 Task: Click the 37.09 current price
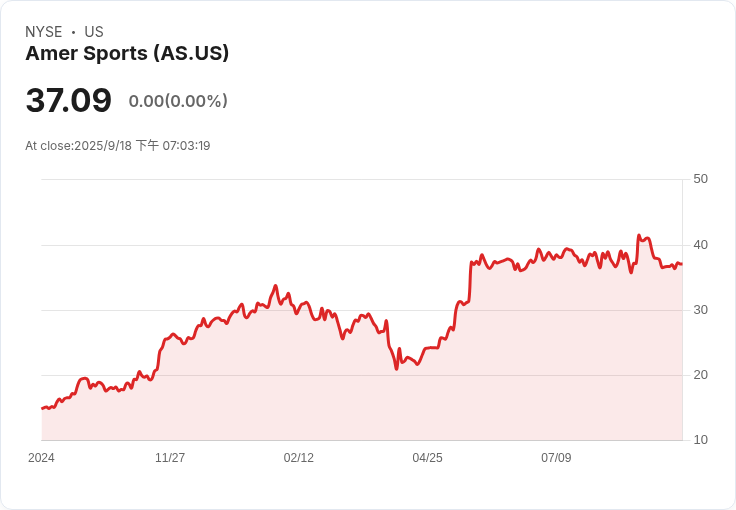click(68, 101)
